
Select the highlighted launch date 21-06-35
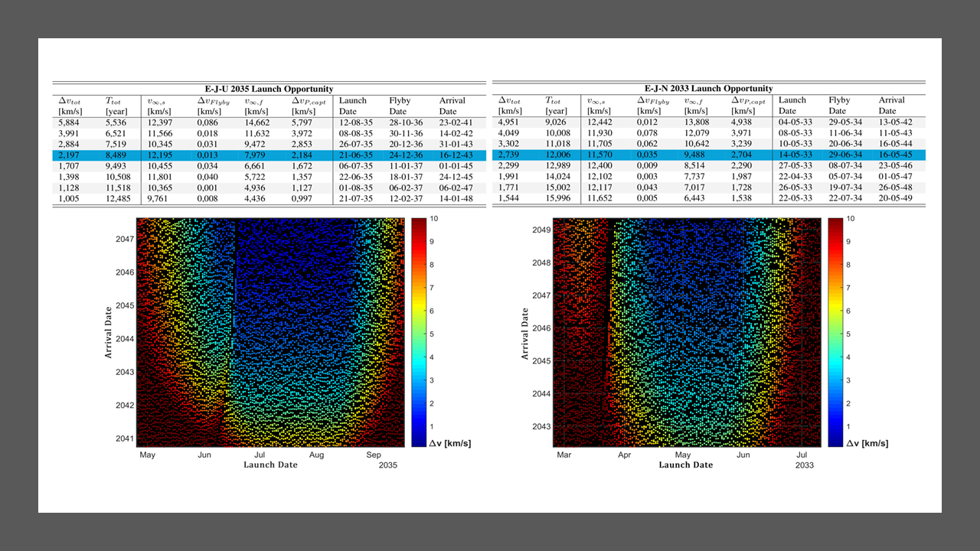(x=356, y=155)
